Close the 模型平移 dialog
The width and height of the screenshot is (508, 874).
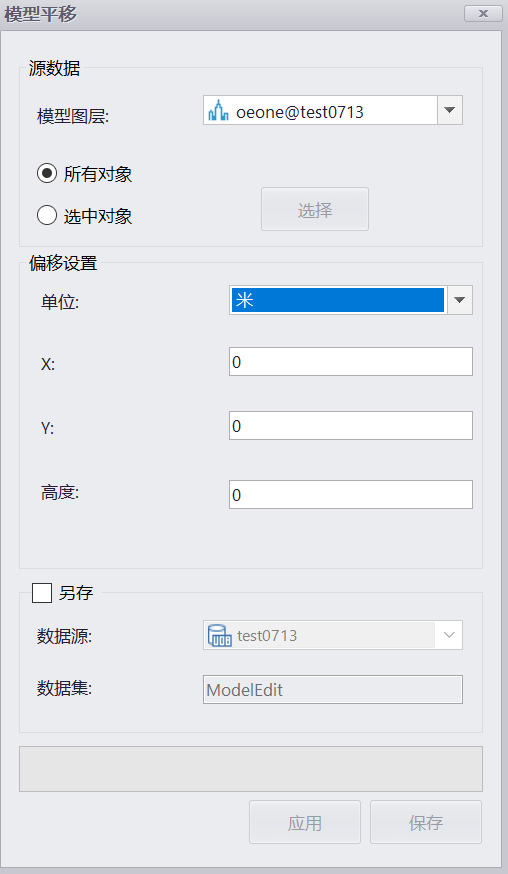click(483, 13)
